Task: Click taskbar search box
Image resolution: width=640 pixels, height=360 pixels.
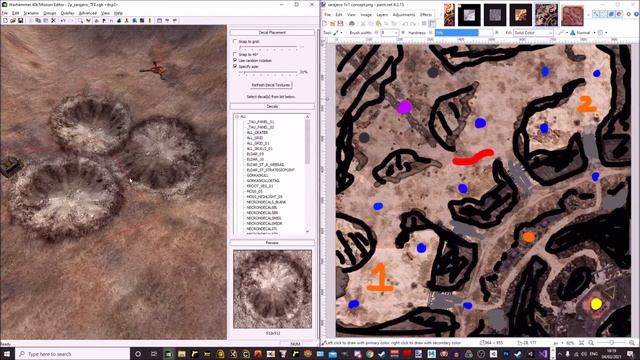Action: [x=72, y=354]
